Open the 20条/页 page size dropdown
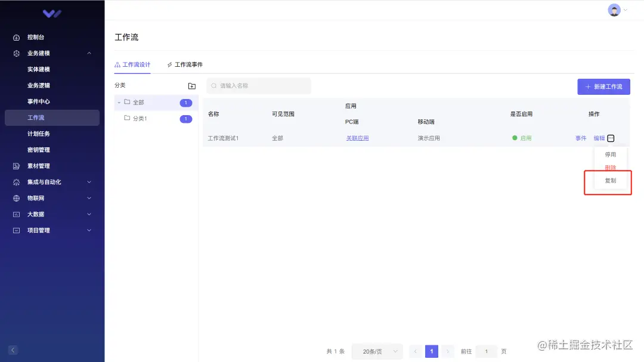This screenshot has width=644, height=362. tap(377, 351)
